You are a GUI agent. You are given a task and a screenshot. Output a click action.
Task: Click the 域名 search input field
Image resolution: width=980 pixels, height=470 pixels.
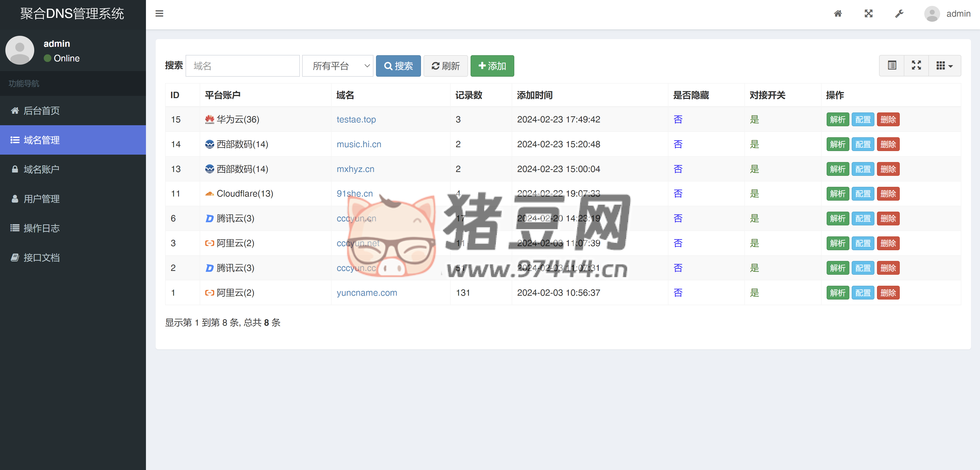click(x=242, y=66)
